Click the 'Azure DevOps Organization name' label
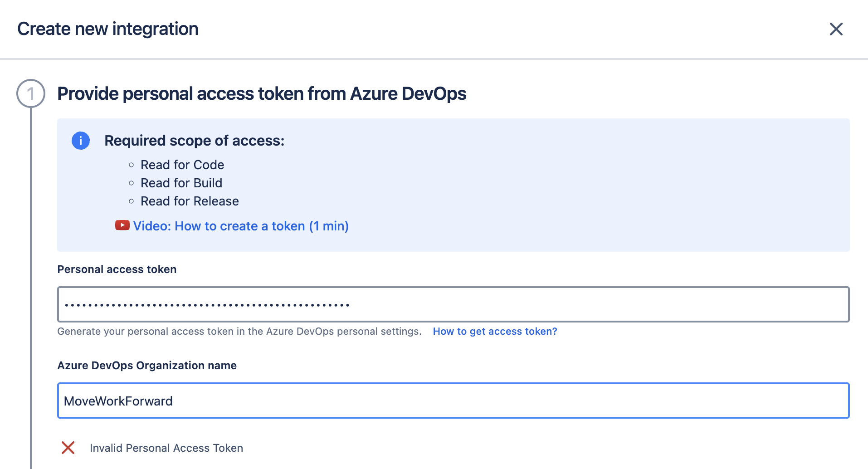This screenshot has width=868, height=469. (147, 366)
